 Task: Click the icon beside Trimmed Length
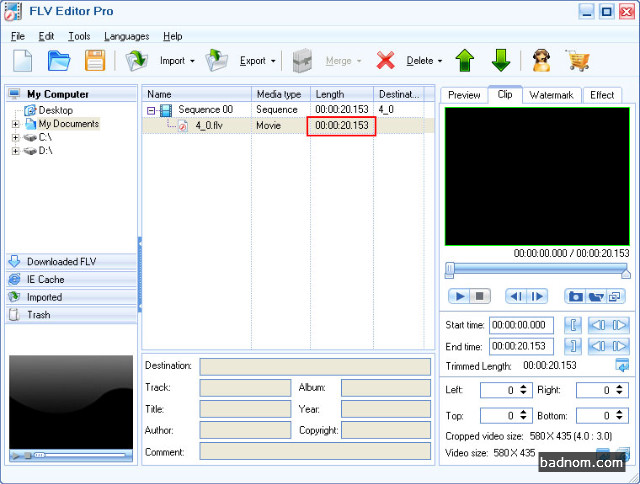pyautogui.click(x=622, y=365)
